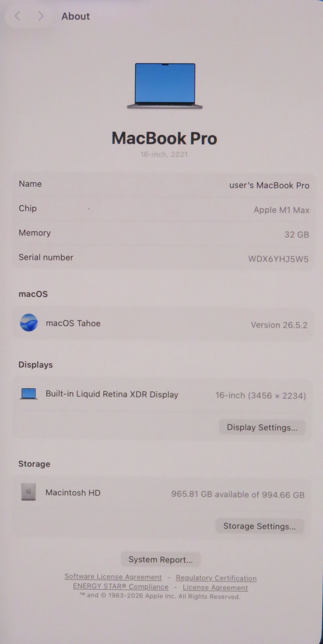Click the macOS Tahoe logo icon
Screen dimensions: 323x644
click(29, 323)
